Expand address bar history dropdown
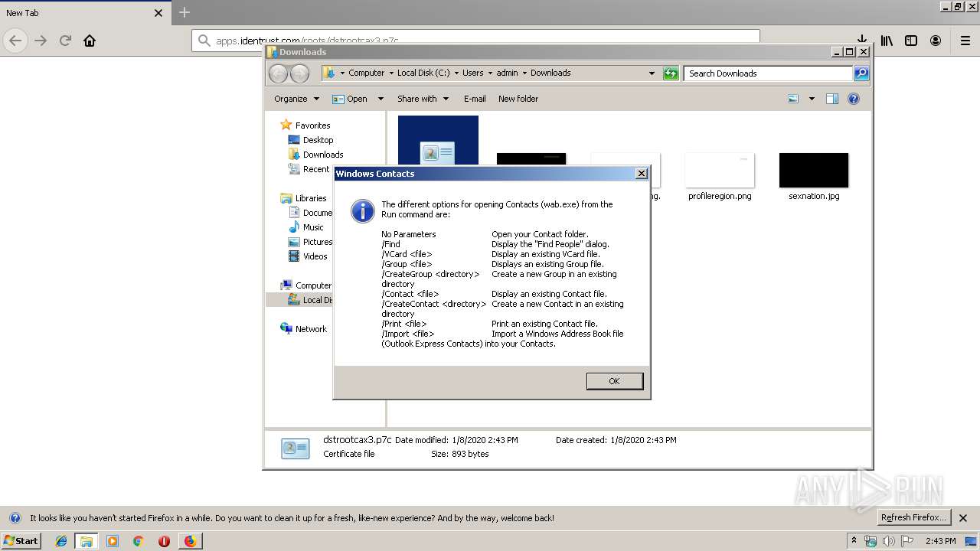980x551 pixels. [x=652, y=73]
